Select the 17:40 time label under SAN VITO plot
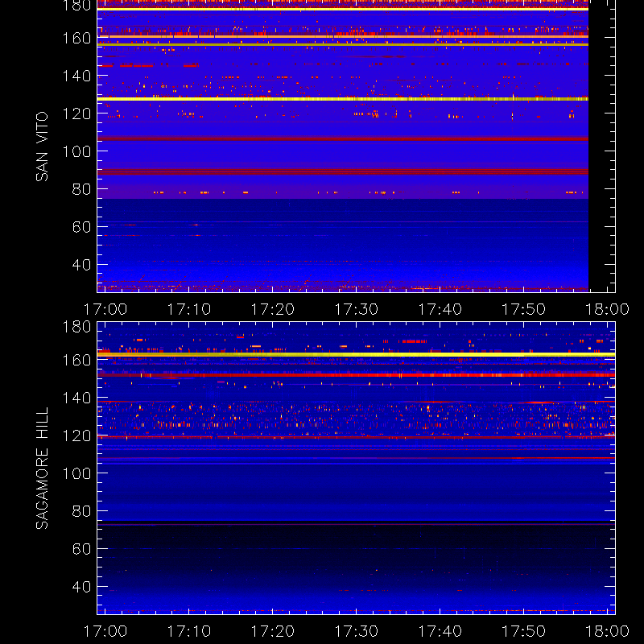Viewport: 644px width, 644px height. (440, 309)
